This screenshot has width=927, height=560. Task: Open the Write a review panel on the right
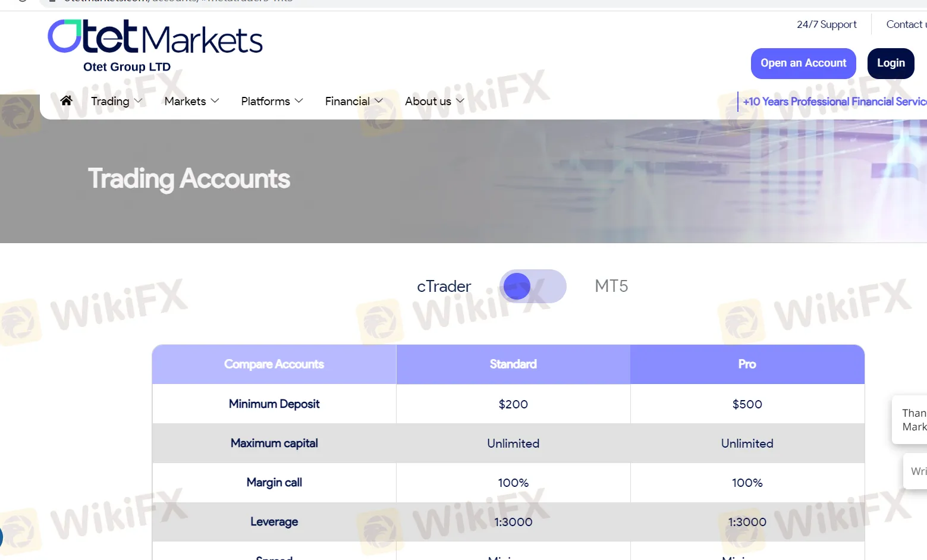[917, 470]
